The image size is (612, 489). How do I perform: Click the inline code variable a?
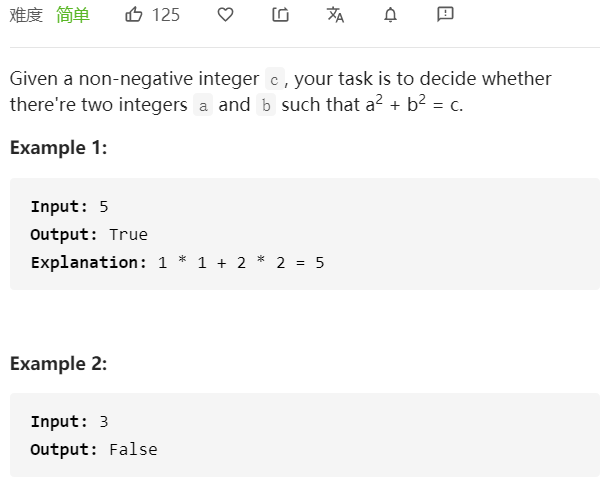[x=203, y=105]
